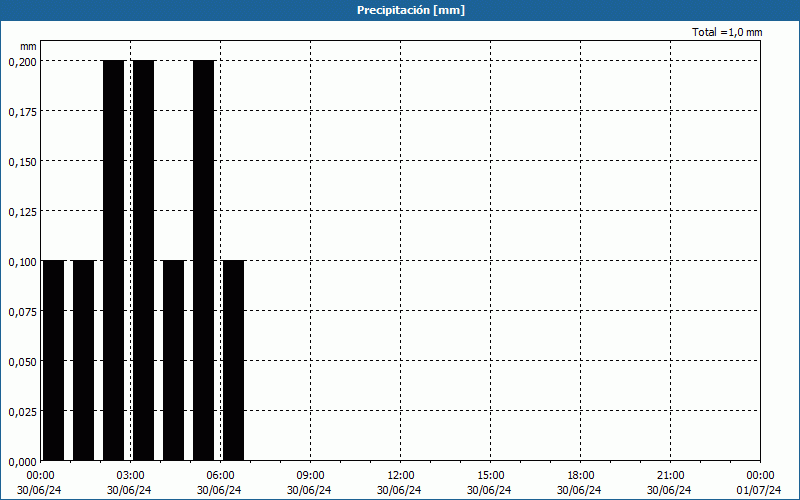Select the 12:00 time label
800x500 pixels.
coord(401,476)
